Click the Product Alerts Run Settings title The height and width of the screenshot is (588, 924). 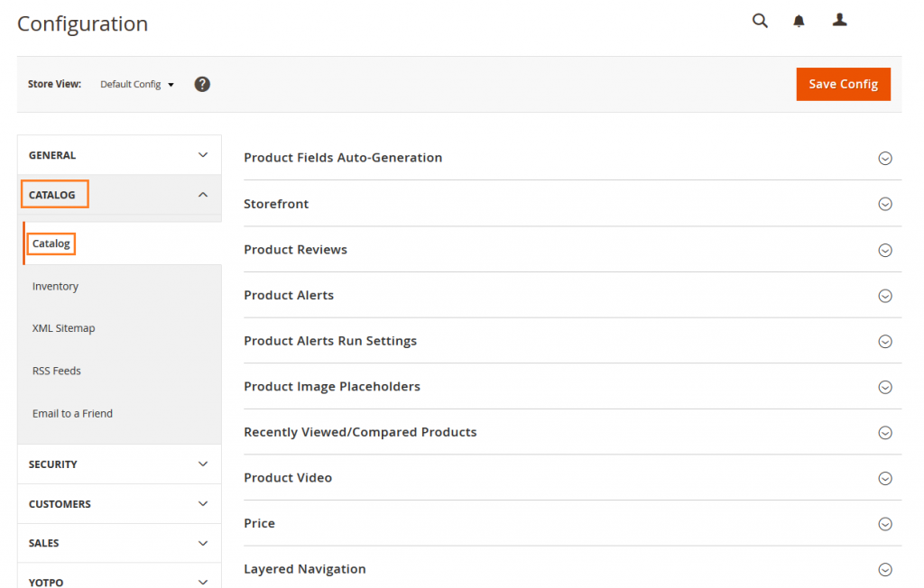coord(330,341)
